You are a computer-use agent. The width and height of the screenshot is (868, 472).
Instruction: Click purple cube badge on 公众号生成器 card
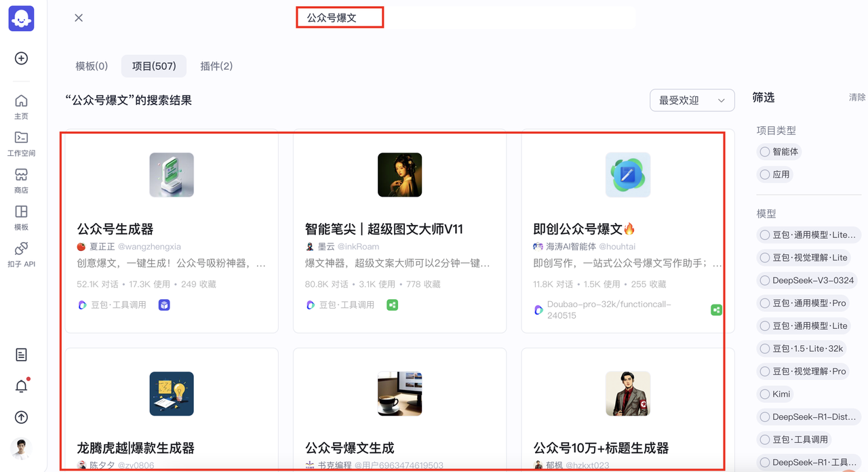164,305
